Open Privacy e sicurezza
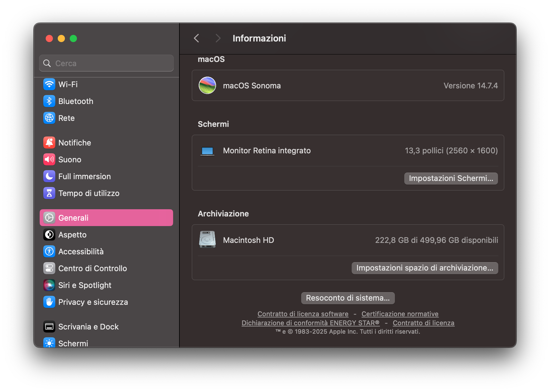This screenshot has height=392, width=550. pyautogui.click(x=93, y=302)
